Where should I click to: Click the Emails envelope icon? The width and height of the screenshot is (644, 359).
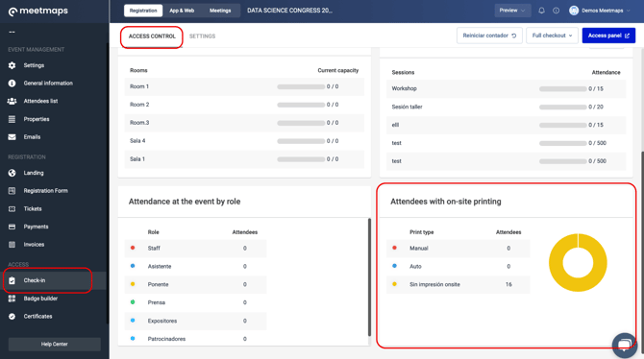12,137
